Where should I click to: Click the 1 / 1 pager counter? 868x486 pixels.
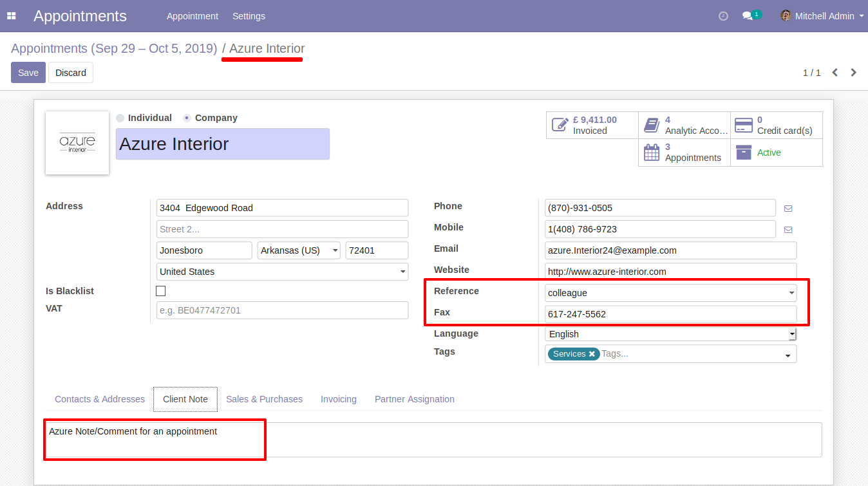click(x=811, y=73)
